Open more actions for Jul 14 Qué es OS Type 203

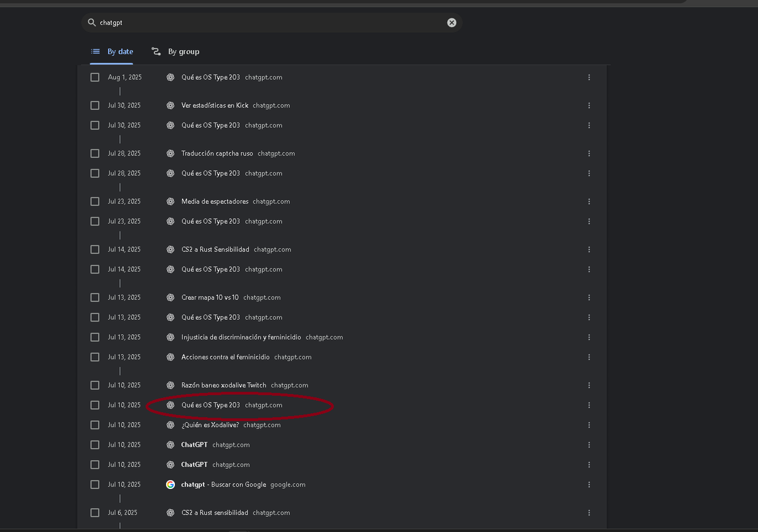[x=589, y=269]
